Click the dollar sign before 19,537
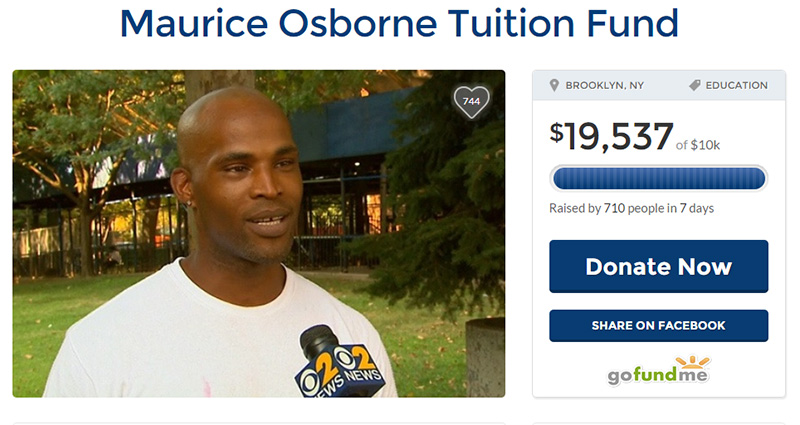 pyautogui.click(x=556, y=132)
